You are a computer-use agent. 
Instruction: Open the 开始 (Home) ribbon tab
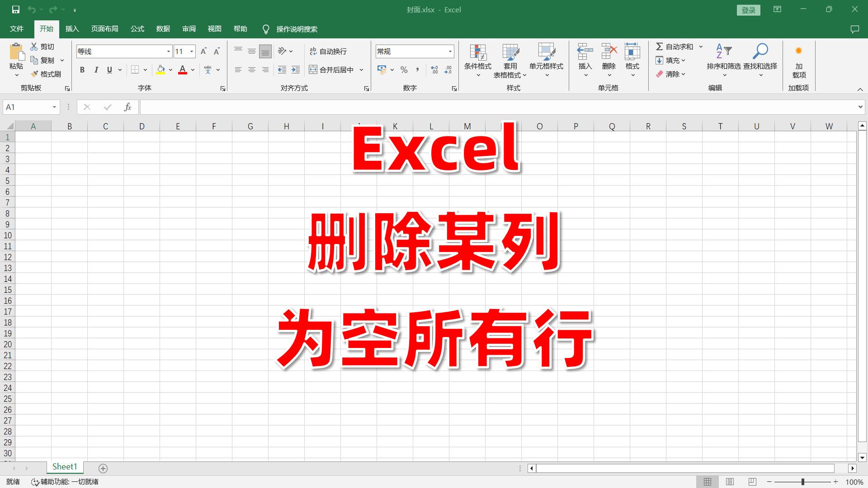47,28
